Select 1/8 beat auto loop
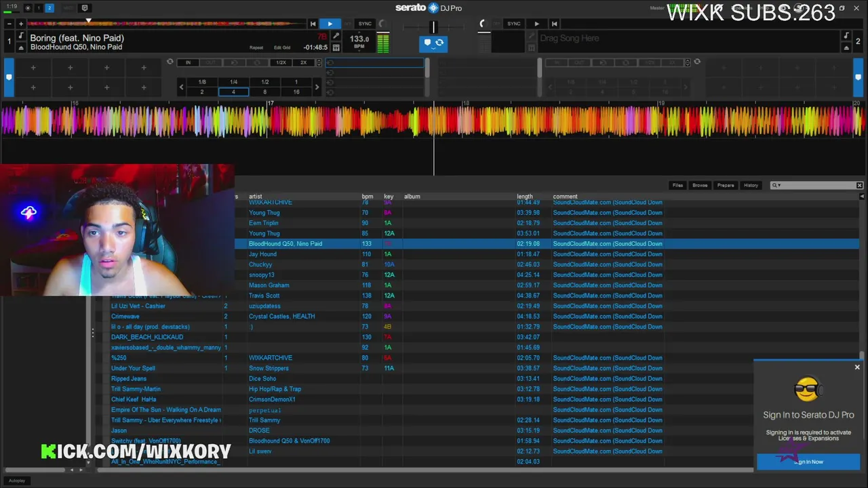Image resolution: width=868 pixels, height=488 pixels. [202, 82]
